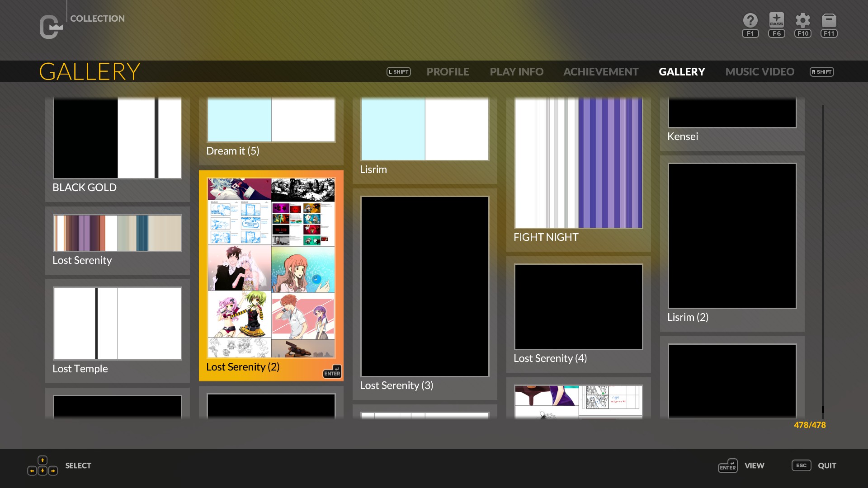Click the Dream it (5) caption

point(233,151)
